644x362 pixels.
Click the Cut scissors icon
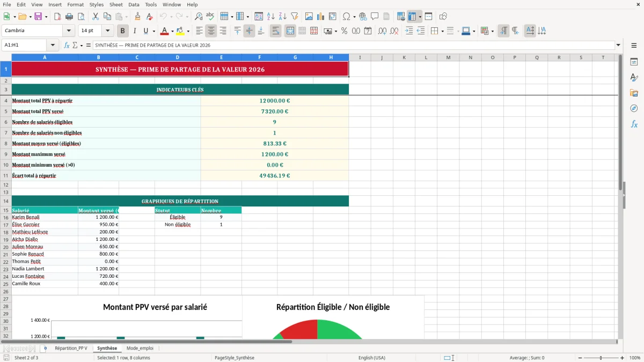pyautogui.click(x=96, y=17)
